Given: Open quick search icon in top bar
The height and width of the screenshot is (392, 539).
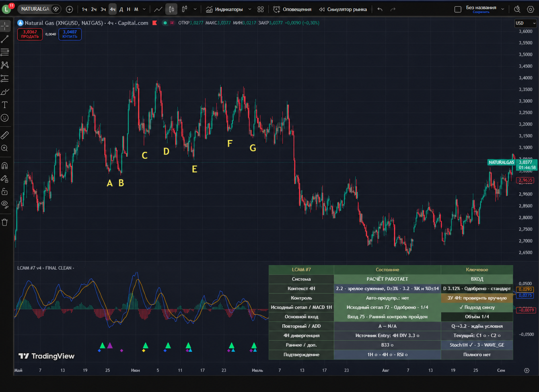Looking at the screenshot, I should [517, 9].
